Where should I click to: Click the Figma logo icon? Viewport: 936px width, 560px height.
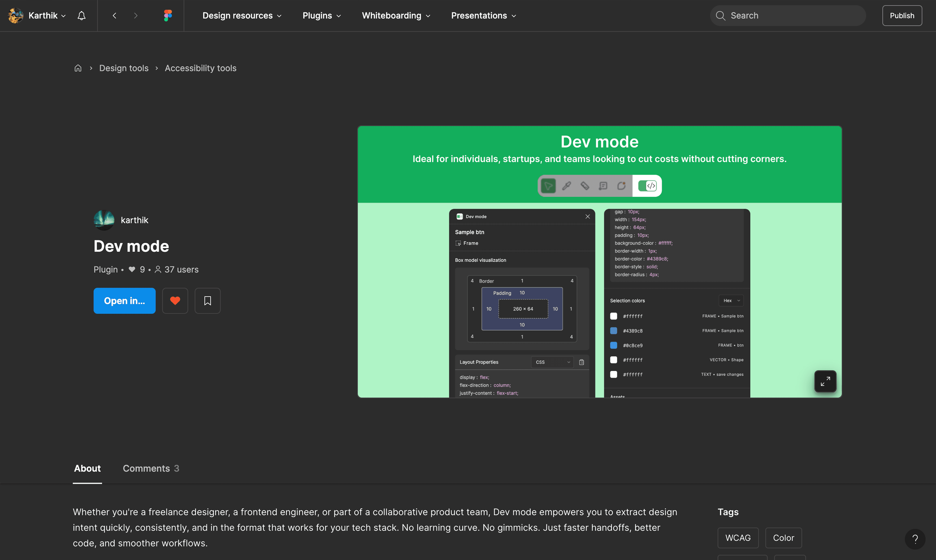[168, 15]
